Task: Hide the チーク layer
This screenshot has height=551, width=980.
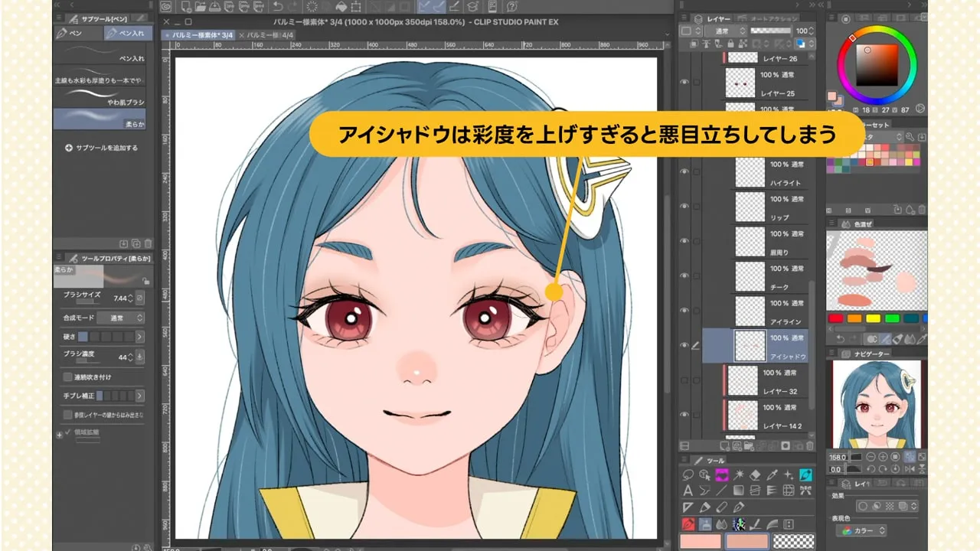Action: tap(685, 275)
